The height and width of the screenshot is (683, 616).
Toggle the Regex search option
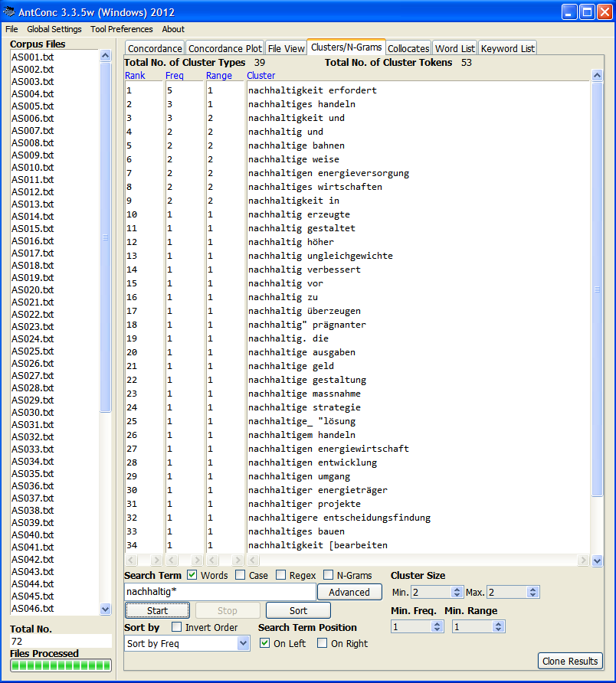point(280,575)
